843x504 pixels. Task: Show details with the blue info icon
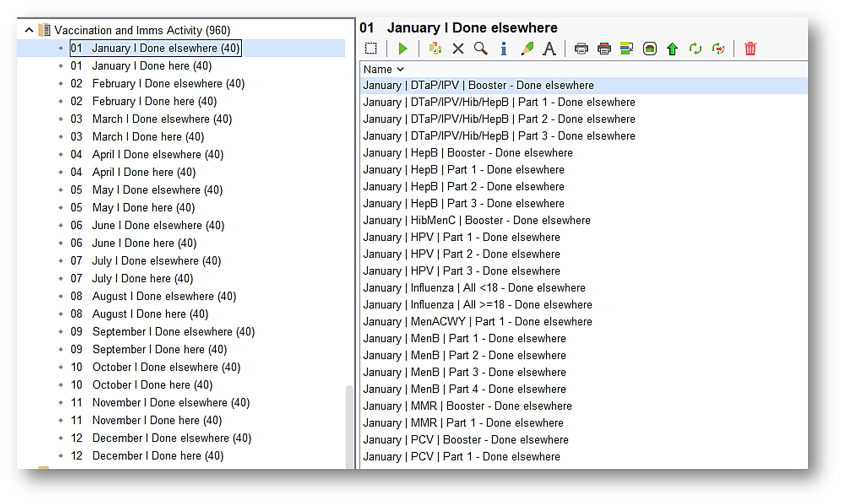click(x=503, y=49)
